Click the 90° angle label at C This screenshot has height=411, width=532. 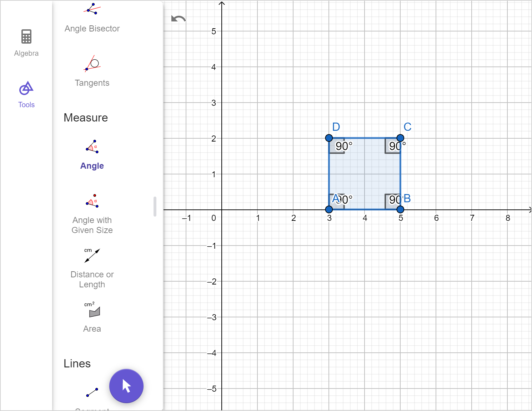point(397,146)
